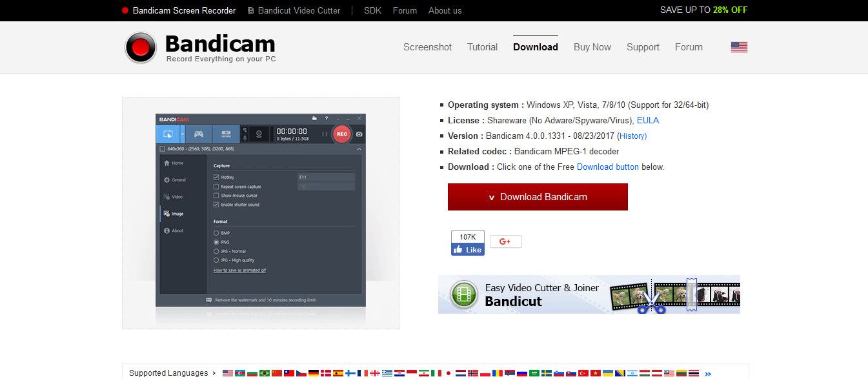The height and width of the screenshot is (379, 868).
Task: Expand additional supported languages list
Action: click(x=707, y=373)
